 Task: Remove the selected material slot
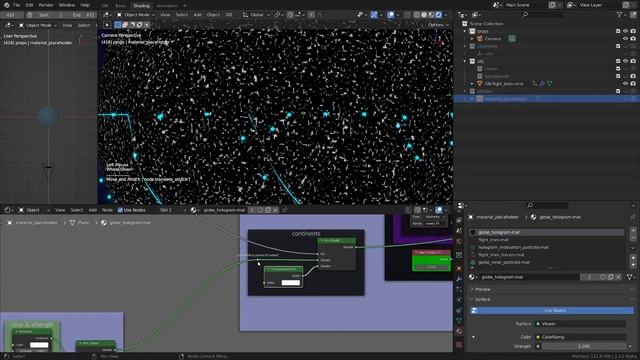633,238
